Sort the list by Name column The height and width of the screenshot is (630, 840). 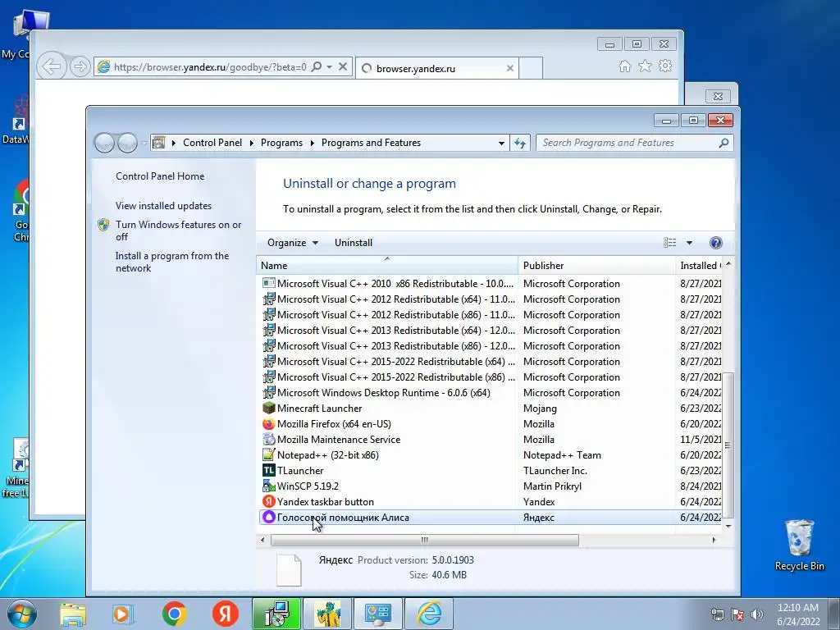click(x=387, y=266)
